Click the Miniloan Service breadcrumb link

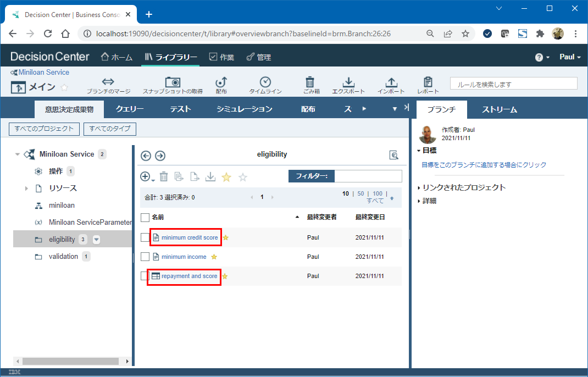[44, 73]
